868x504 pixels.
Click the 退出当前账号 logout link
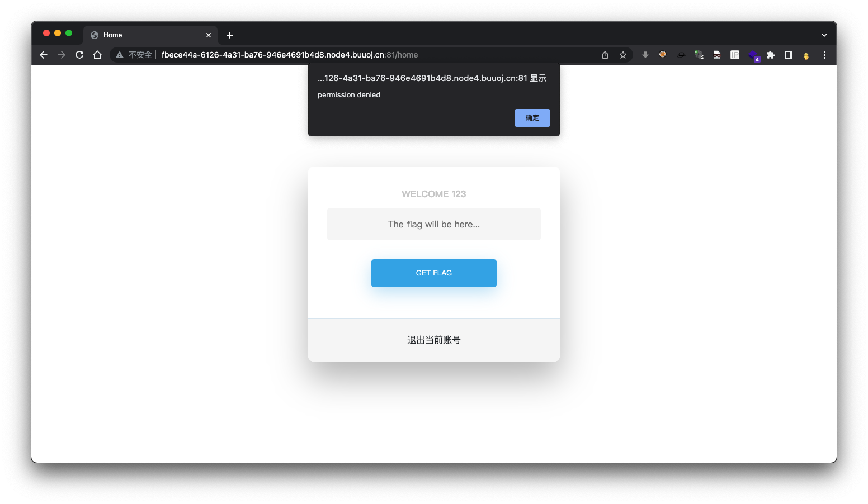[434, 340]
